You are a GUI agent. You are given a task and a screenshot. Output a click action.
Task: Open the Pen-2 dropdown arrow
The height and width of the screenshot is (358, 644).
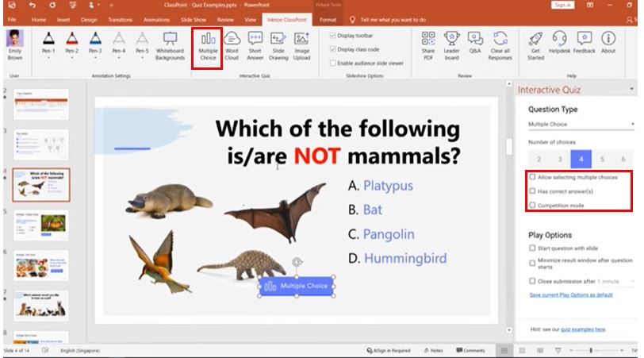tap(72, 59)
